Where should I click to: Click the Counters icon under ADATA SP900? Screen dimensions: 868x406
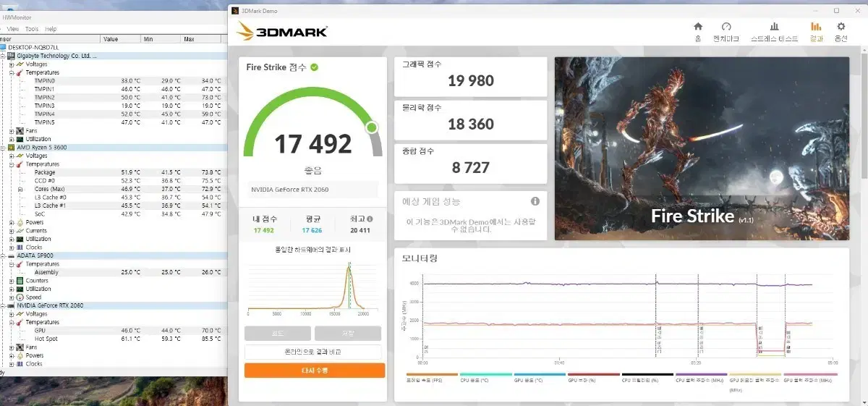[x=20, y=281]
